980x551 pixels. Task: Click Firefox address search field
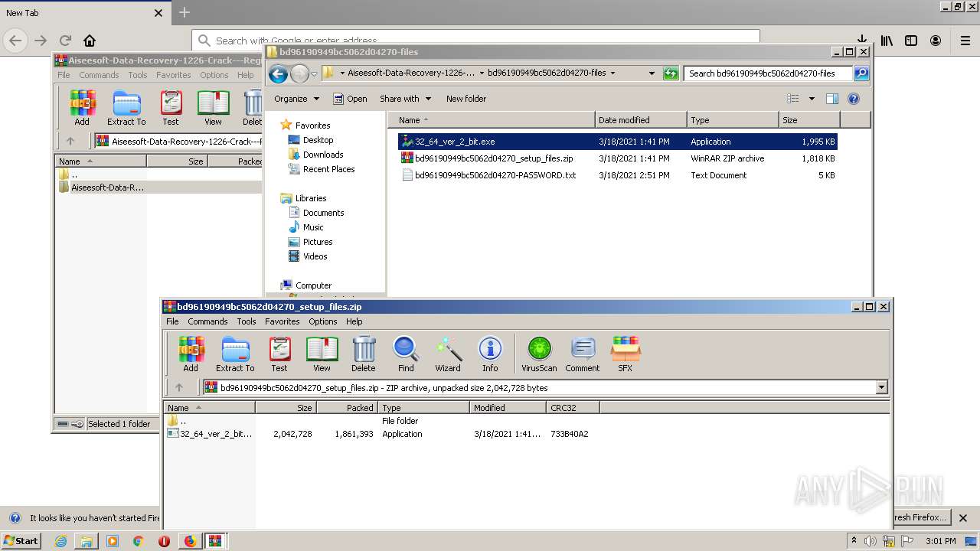[475, 41]
